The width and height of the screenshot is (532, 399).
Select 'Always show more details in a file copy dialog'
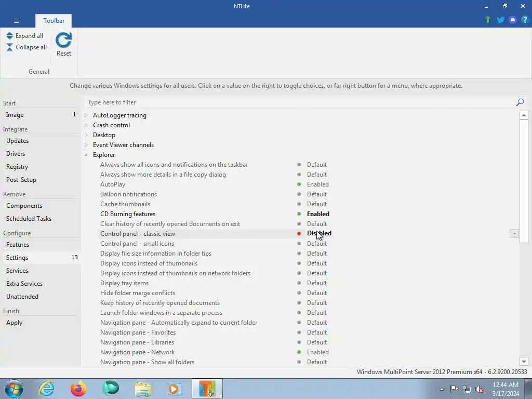coord(163,175)
